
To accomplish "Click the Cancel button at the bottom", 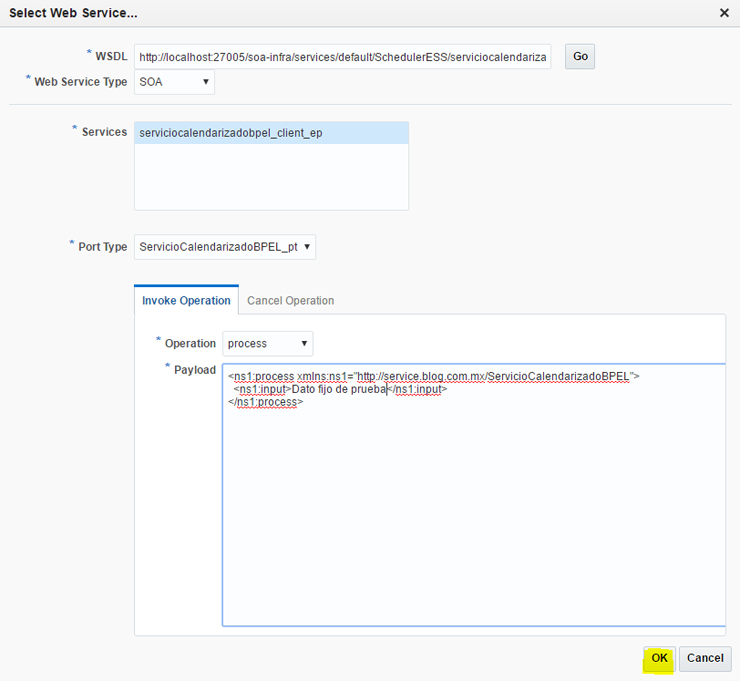I will click(x=705, y=658).
